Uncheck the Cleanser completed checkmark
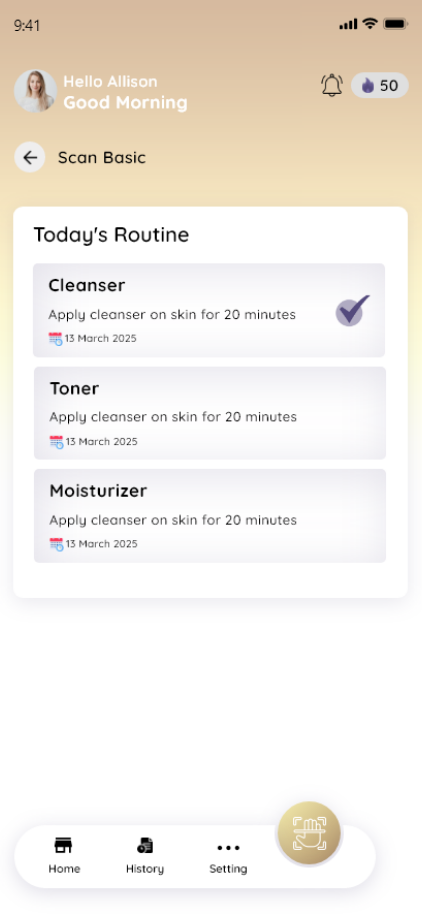422x916 pixels. point(352,310)
